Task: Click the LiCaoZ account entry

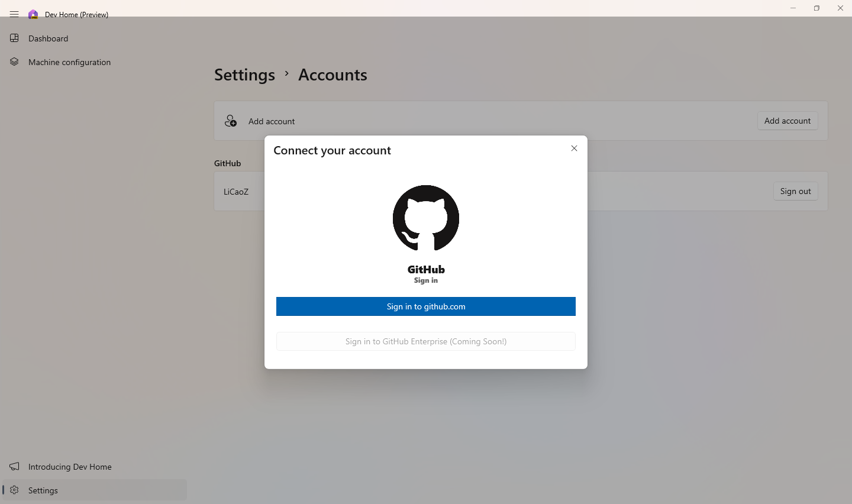Action: tap(235, 191)
